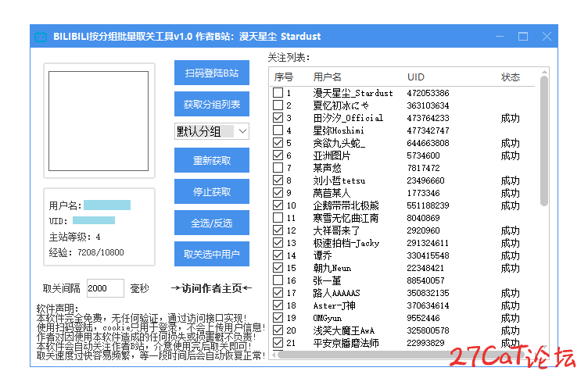588x389 pixels.
Task: Click username 亚洲图片
Action: pos(332,155)
